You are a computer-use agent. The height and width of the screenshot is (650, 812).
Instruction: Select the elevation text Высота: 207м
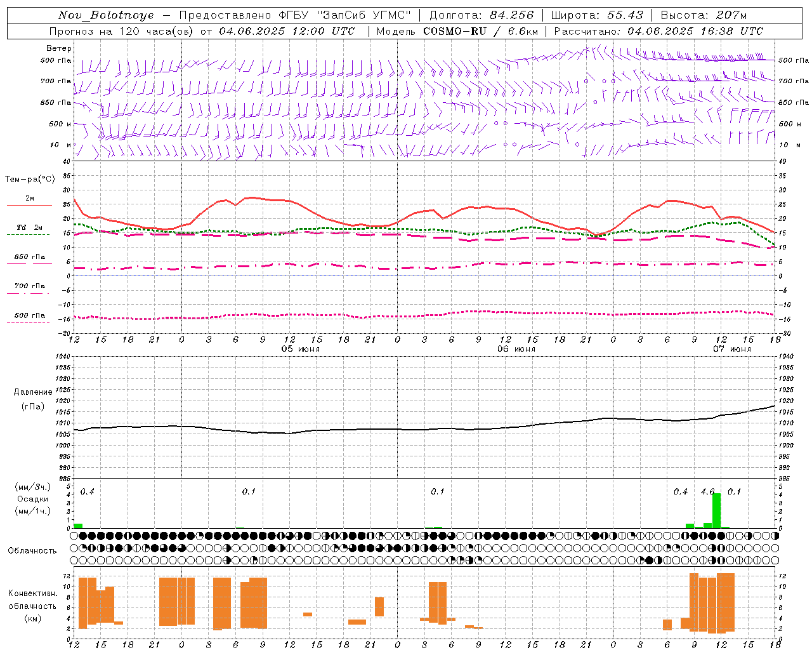(x=704, y=15)
